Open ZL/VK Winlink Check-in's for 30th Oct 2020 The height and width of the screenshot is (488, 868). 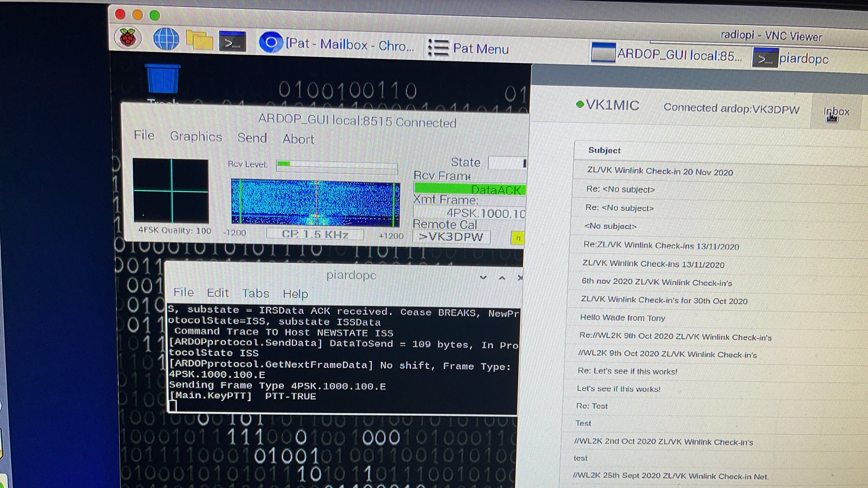click(x=664, y=300)
